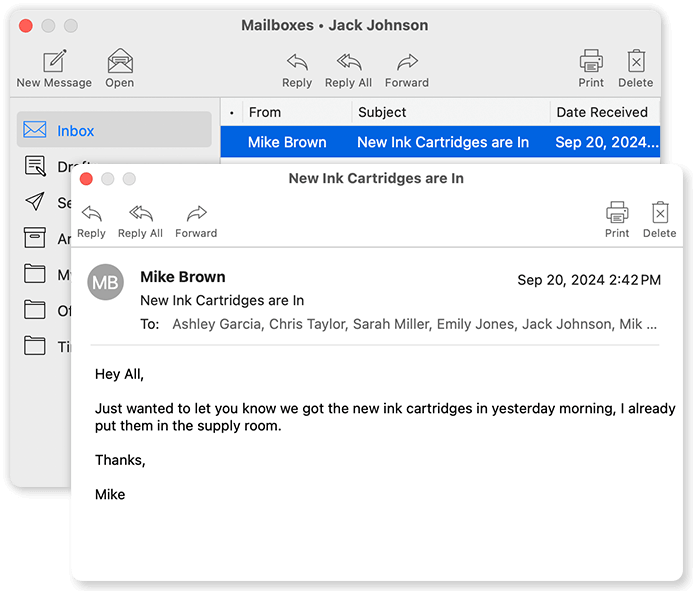Select the Mike Brown message row in list
This screenshot has height=591, width=693.
pos(440,142)
